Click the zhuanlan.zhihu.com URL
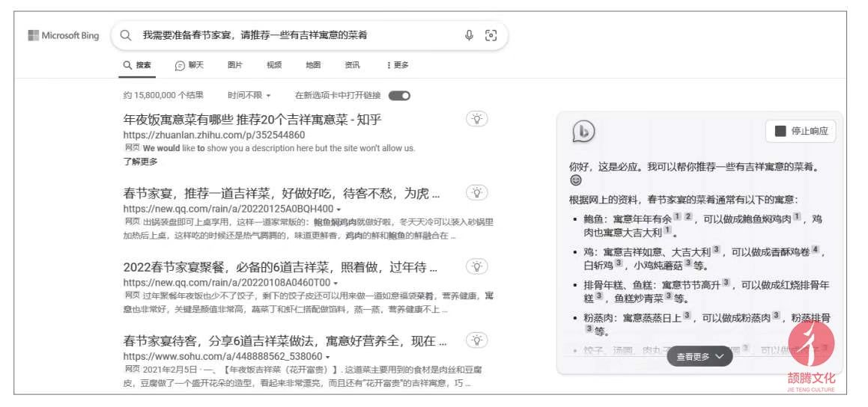The height and width of the screenshot is (407, 868). tap(213, 135)
